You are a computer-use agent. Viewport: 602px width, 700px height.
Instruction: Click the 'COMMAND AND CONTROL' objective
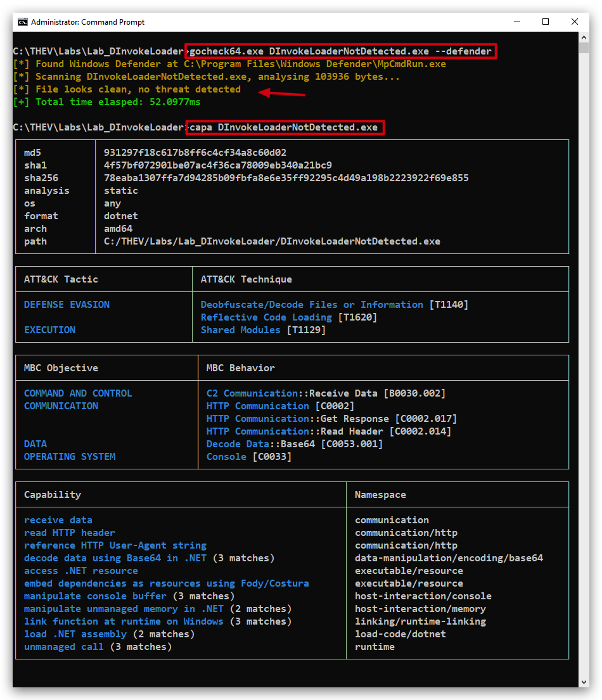coord(78,393)
